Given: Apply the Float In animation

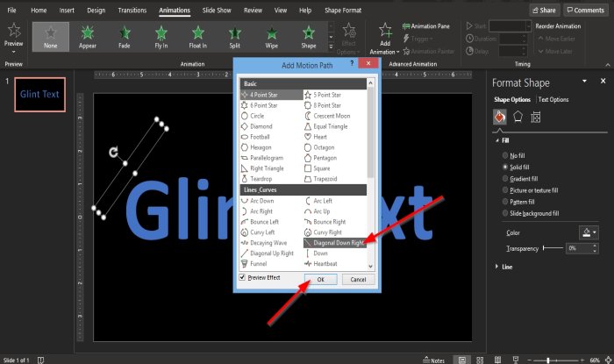Looking at the screenshot, I should pos(197,37).
